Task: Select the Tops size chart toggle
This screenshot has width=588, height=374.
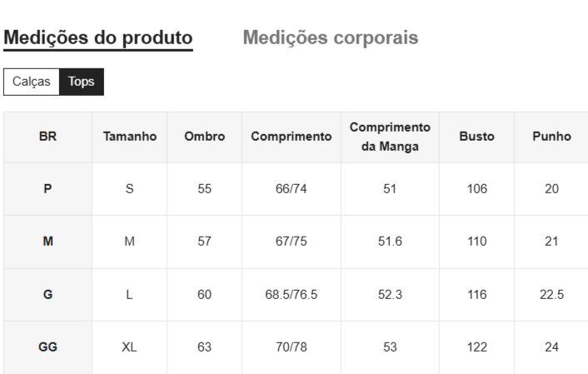Action: 82,82
